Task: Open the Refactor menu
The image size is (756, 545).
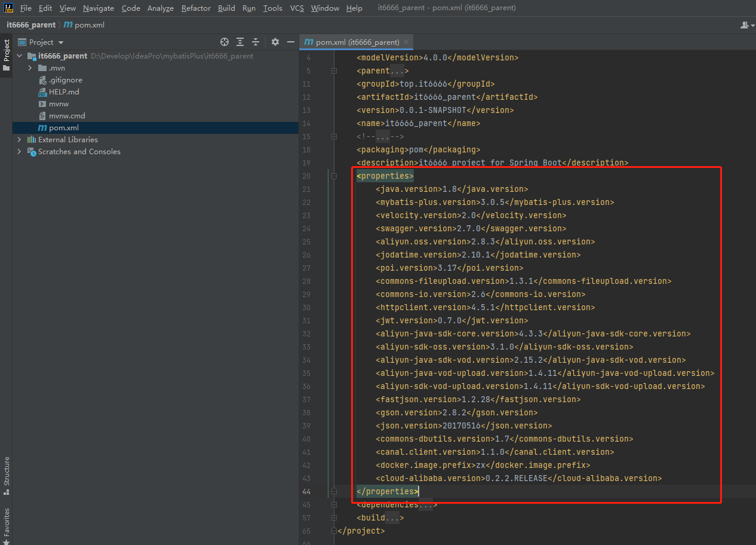Action: 196,8
